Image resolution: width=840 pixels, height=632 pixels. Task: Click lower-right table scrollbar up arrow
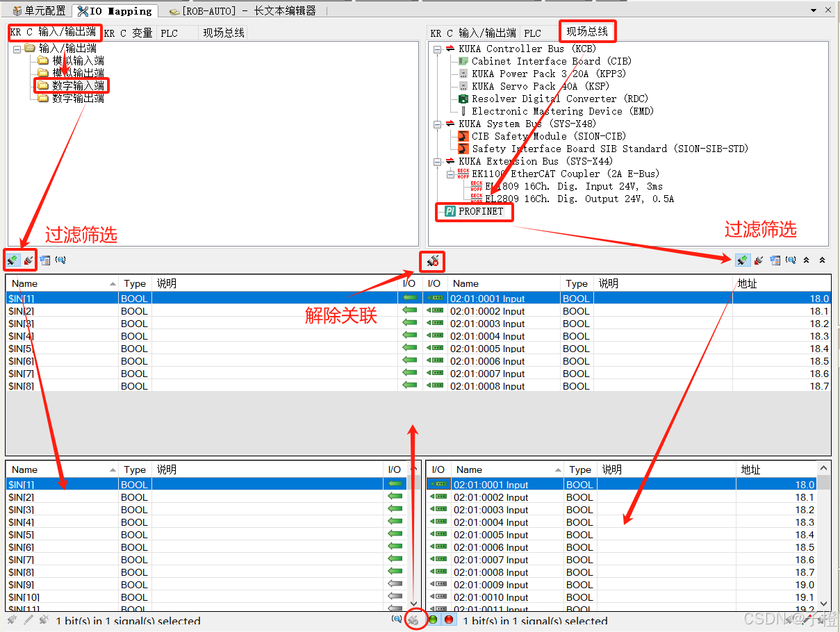click(x=824, y=469)
